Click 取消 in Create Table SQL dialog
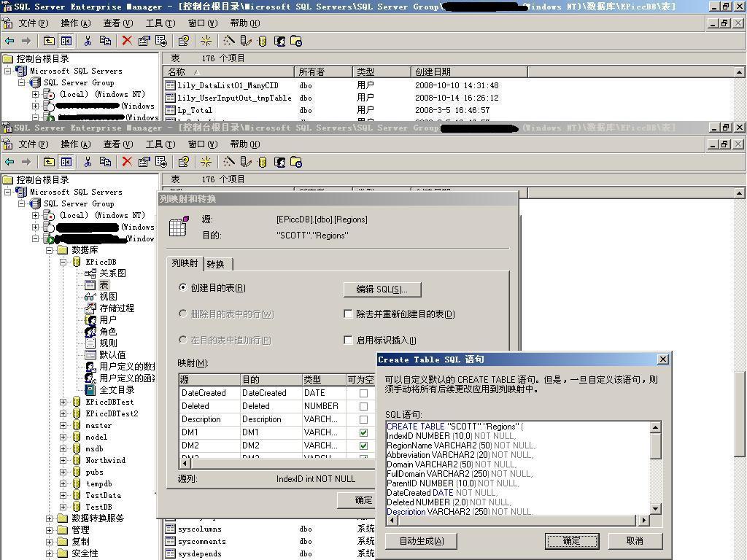 [x=635, y=541]
